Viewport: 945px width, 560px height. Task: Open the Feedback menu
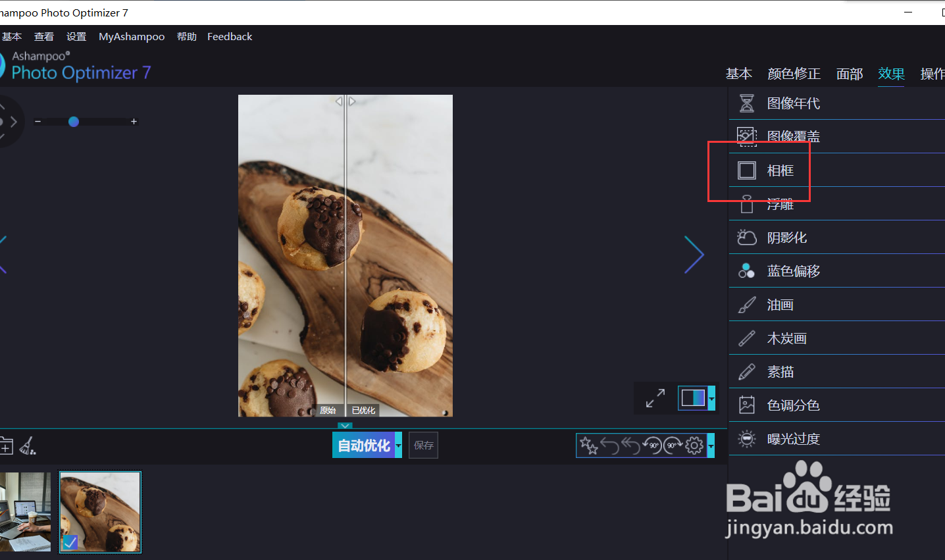230,37
